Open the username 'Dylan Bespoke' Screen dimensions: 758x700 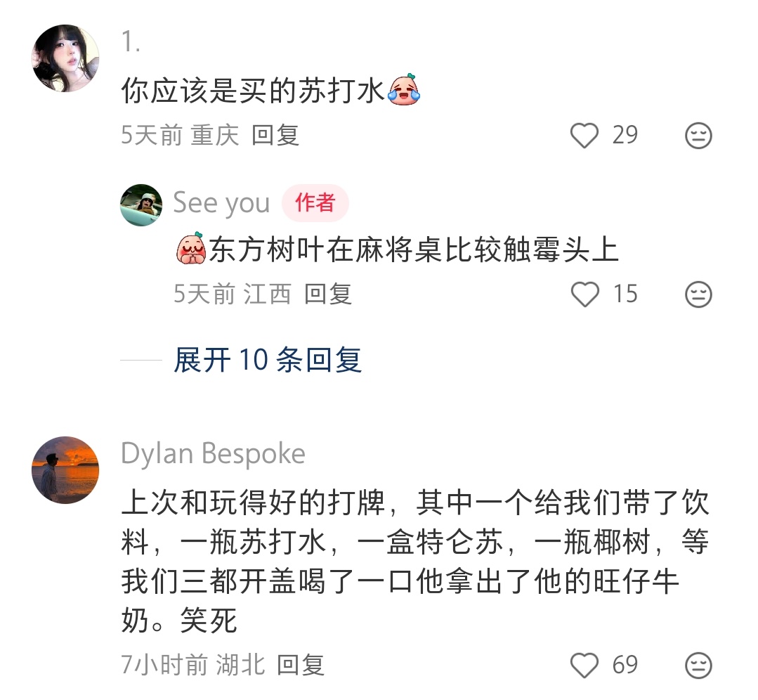pos(213,454)
